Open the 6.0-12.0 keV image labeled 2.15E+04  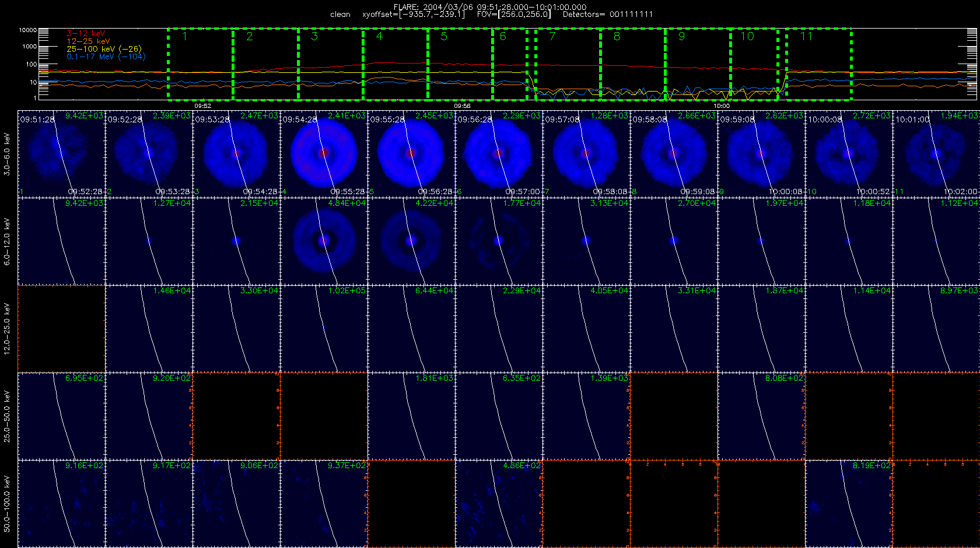pyautogui.click(x=236, y=241)
